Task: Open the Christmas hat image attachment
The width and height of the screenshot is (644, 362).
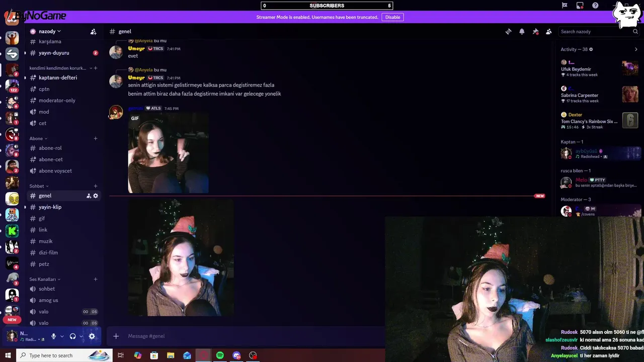Action: click(x=181, y=258)
